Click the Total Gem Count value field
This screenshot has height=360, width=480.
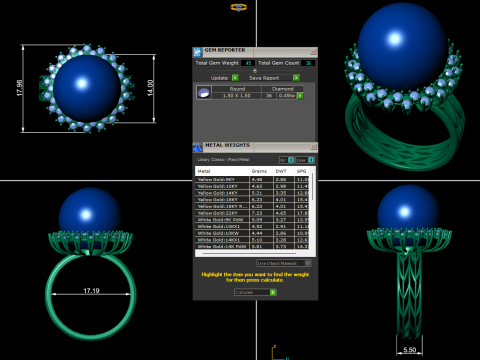[x=308, y=63]
